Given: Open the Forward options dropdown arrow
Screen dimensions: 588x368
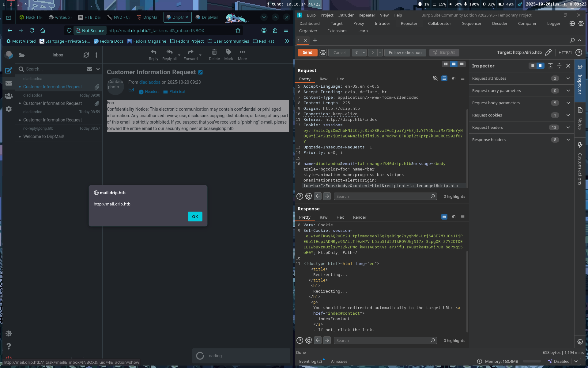Looking at the screenshot, I should point(200,55).
